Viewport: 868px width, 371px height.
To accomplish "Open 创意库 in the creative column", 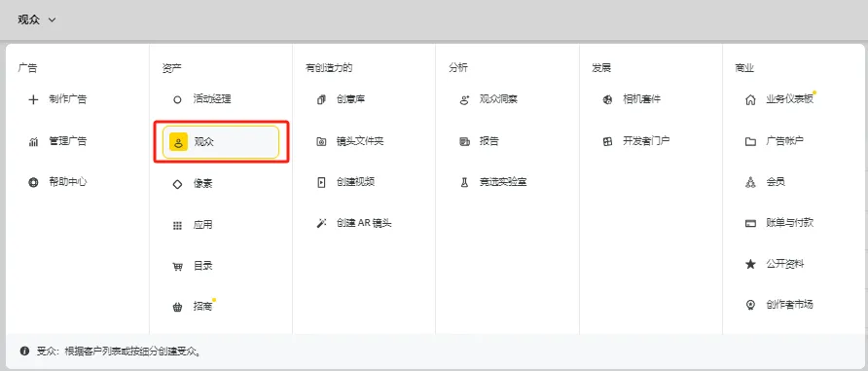I will point(351,99).
